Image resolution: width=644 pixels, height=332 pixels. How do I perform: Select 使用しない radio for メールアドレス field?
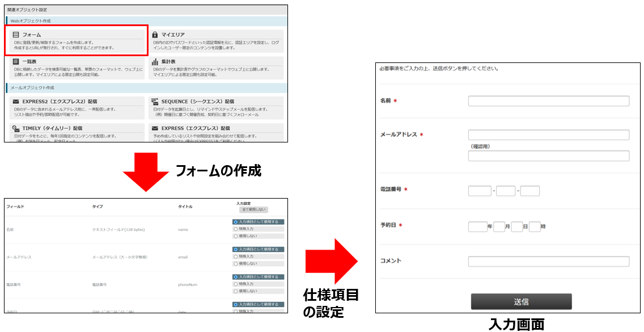point(236,263)
